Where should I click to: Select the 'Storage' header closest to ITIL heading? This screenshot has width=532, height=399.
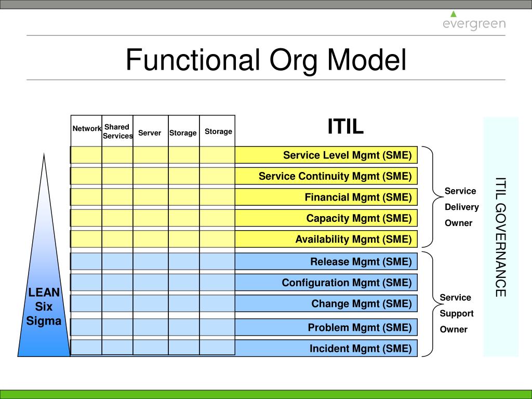tap(218, 131)
